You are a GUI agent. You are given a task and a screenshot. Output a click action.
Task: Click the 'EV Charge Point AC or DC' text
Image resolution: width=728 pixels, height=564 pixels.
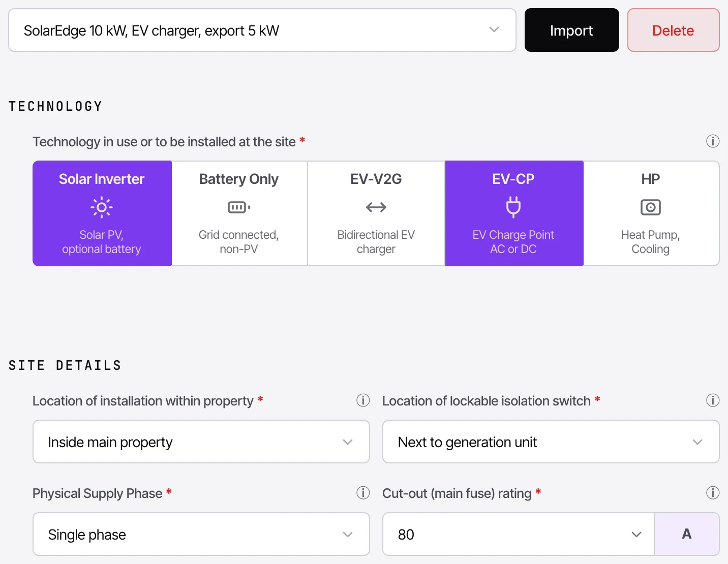[x=513, y=242]
